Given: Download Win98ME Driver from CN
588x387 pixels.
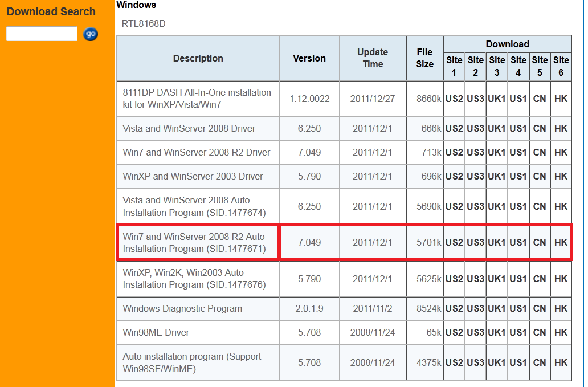Looking at the screenshot, I should point(540,333).
